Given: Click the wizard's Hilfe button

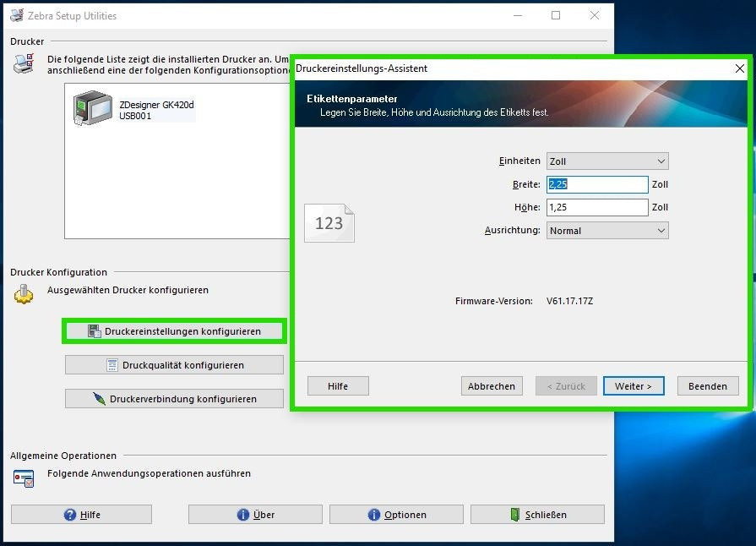Looking at the screenshot, I should [338, 386].
